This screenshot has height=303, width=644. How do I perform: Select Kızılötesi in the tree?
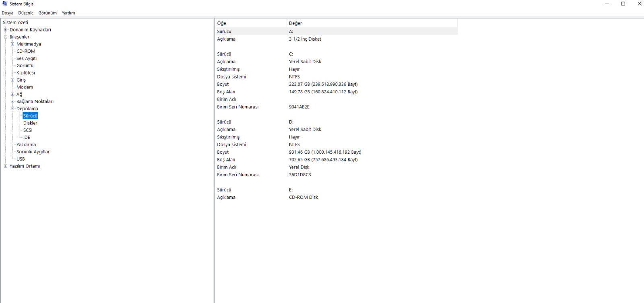(26, 73)
